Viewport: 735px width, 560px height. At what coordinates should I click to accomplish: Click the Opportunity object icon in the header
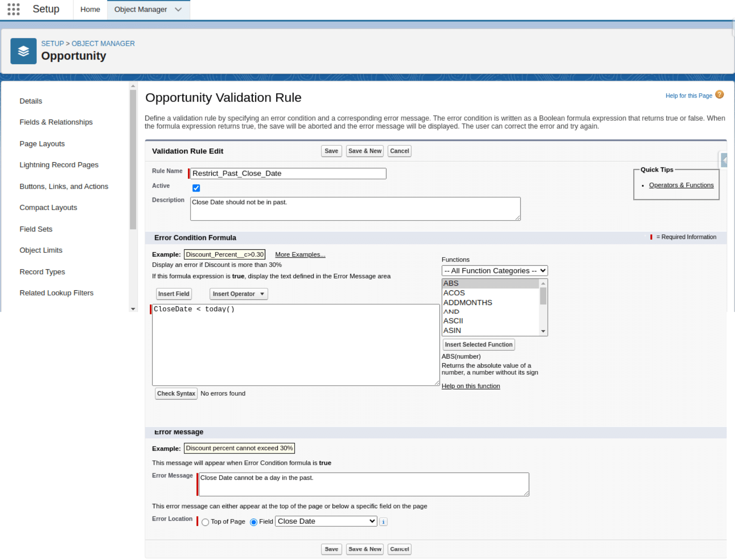tap(23, 51)
